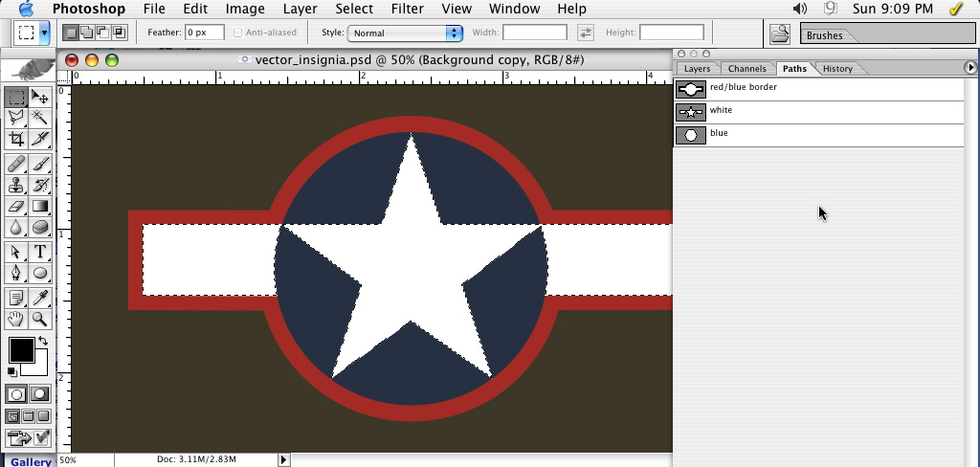Switch to Standard editing mode
The width and height of the screenshot is (980, 467).
(17, 394)
